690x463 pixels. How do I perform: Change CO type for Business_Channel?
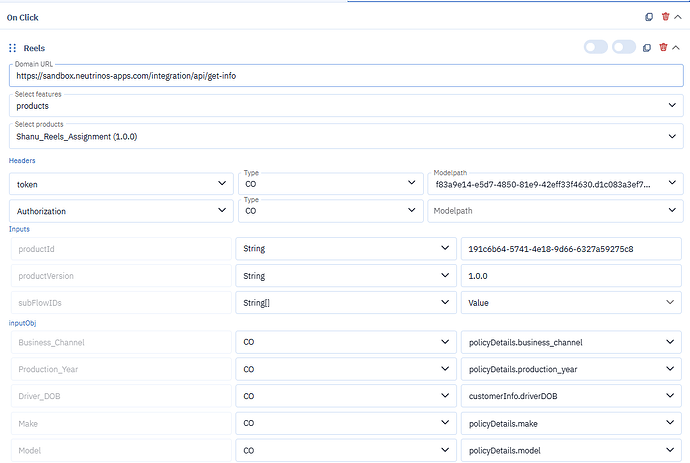tap(346, 342)
